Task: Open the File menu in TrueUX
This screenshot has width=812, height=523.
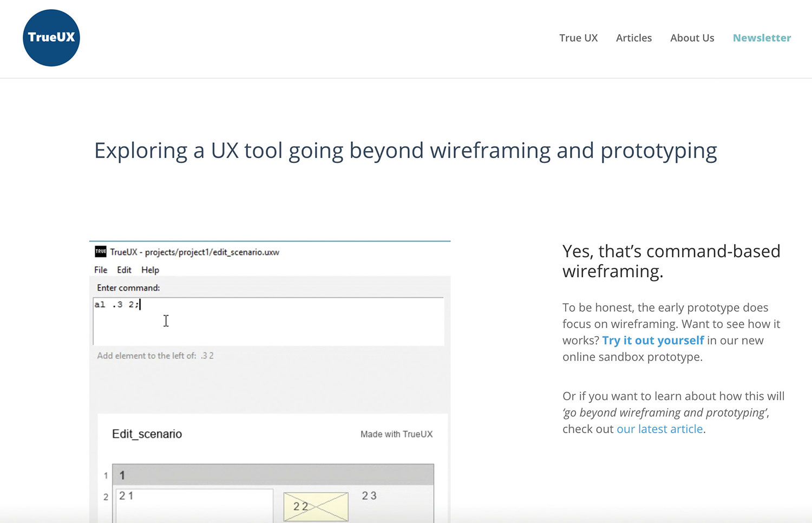Action: (100, 270)
